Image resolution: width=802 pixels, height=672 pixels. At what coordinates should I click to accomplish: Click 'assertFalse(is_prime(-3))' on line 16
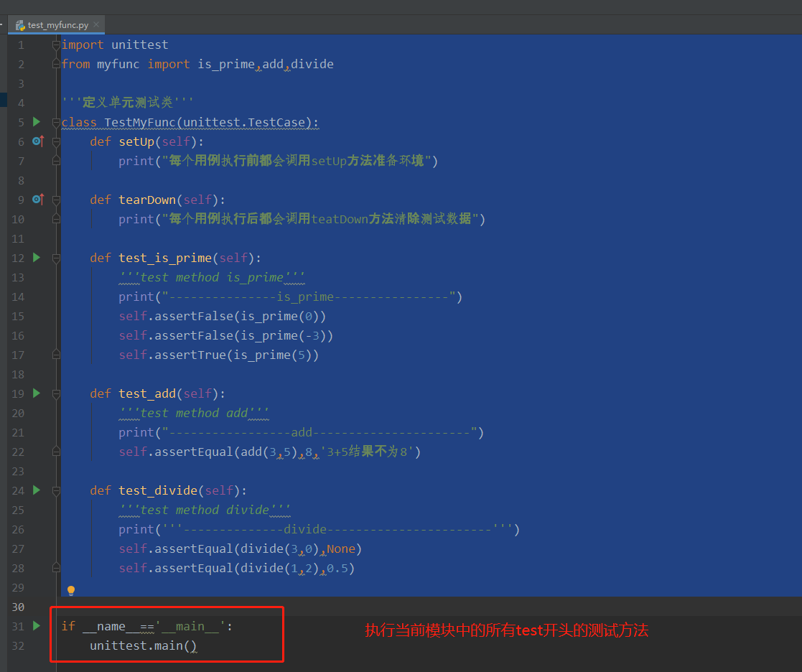[243, 336]
